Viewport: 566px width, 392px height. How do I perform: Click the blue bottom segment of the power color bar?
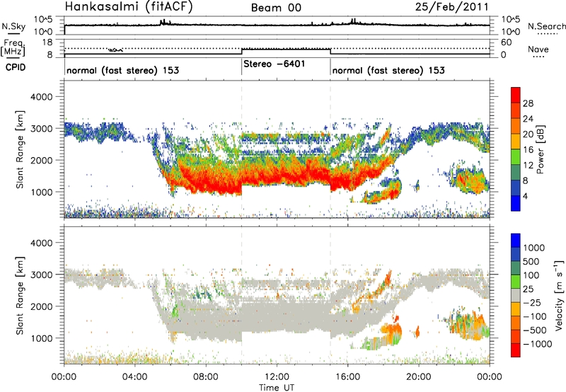pos(516,203)
